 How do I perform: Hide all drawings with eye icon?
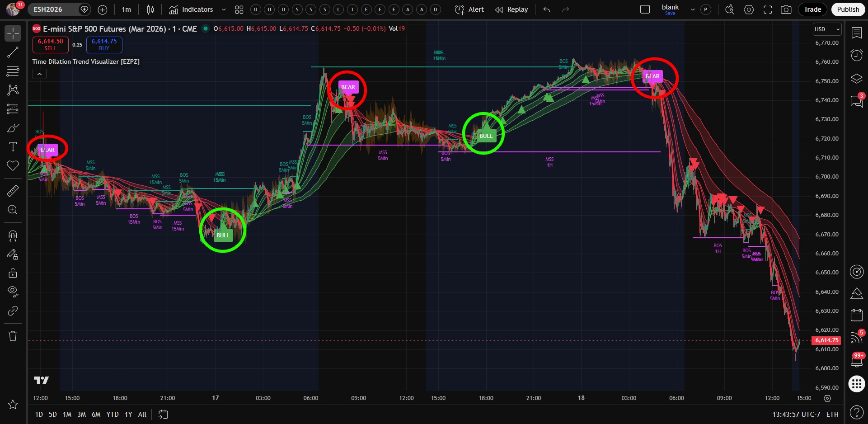point(13,292)
